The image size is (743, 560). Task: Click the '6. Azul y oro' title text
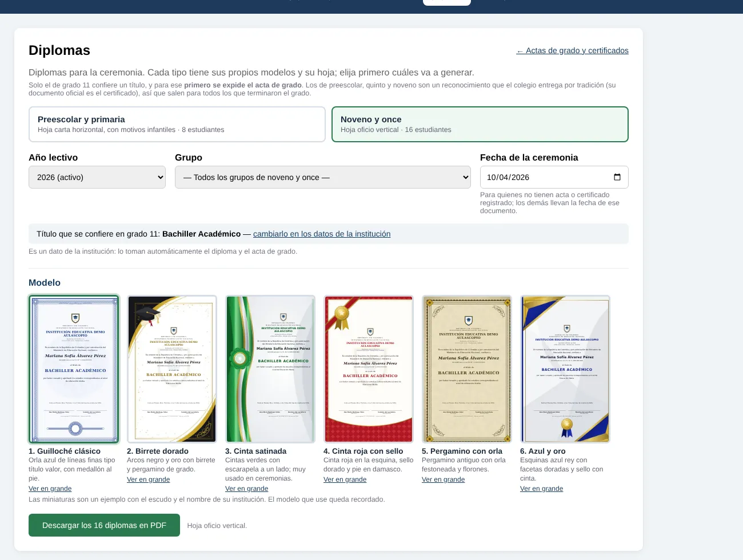tap(543, 451)
